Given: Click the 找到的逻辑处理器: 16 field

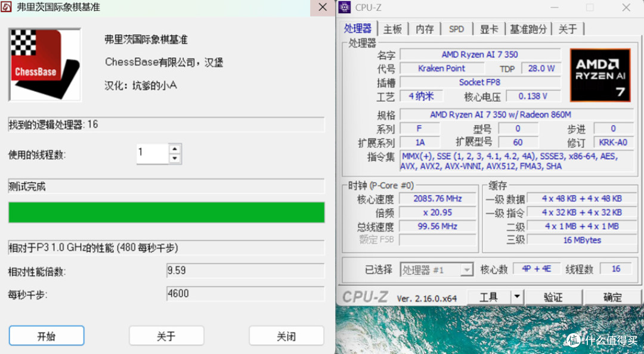Looking at the screenshot, I should tap(166, 125).
